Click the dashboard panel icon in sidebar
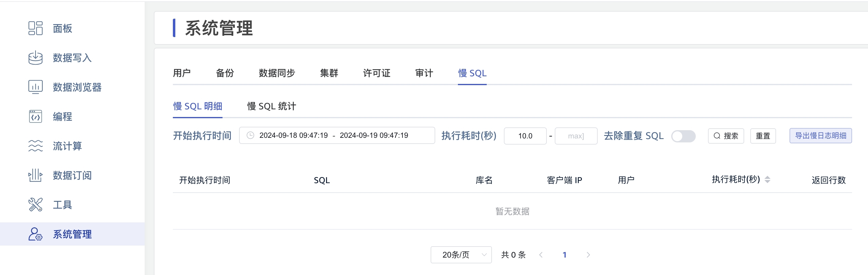868x275 pixels. coord(35,28)
